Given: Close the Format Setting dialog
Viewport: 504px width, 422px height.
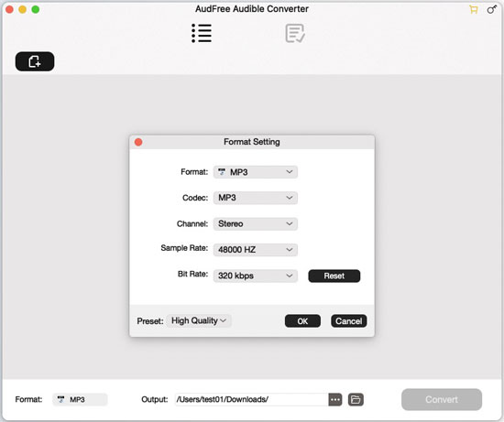Looking at the screenshot, I should pos(138,142).
